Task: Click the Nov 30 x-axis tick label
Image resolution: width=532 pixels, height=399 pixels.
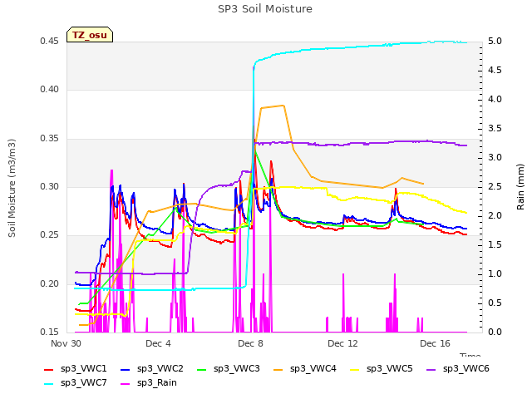Action: [x=66, y=343]
